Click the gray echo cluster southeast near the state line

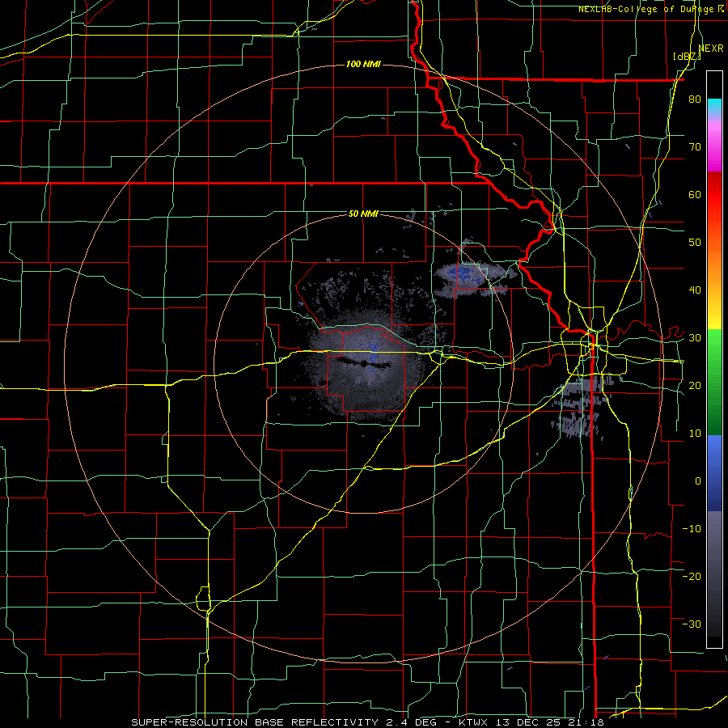coord(580,406)
